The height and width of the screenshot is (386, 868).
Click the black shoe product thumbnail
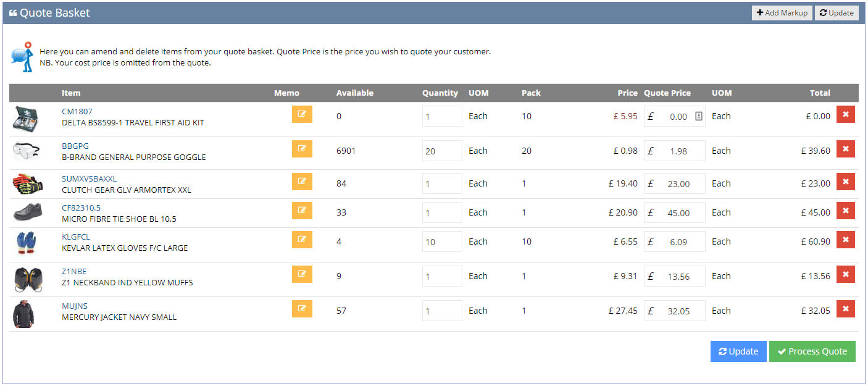point(28,212)
